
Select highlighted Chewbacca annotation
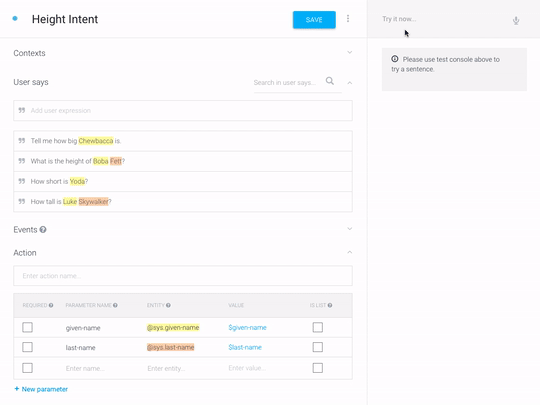tap(96, 141)
